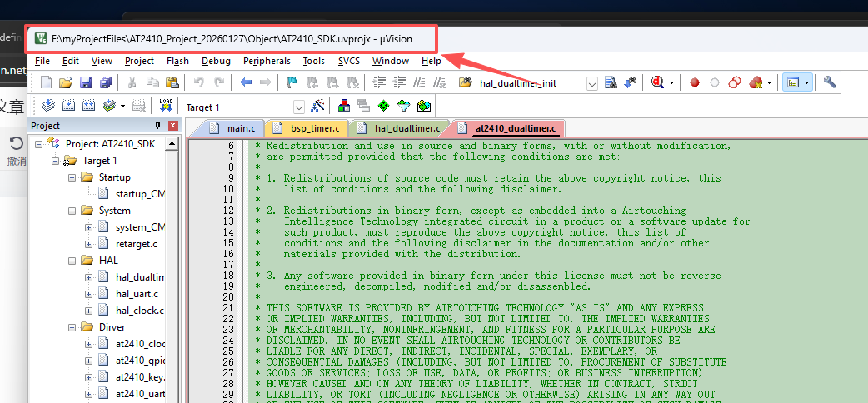
Task: Insert a bookmark using the flag icon
Action: 292,82
